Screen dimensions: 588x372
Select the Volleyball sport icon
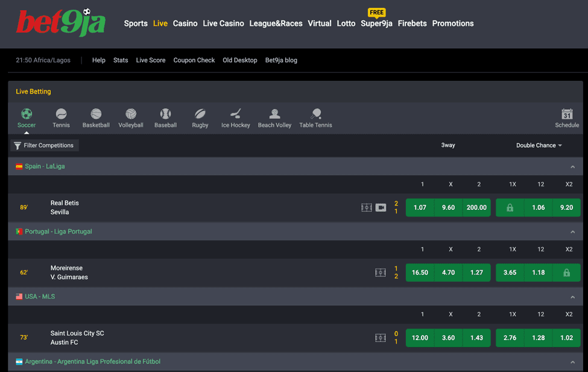coord(131,113)
